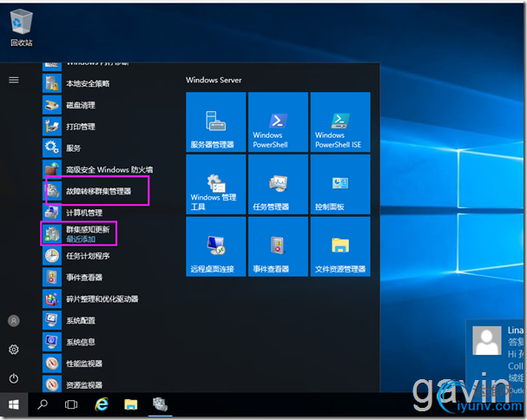The width and height of the screenshot is (527, 420).
Task: Open taskbar search magnifier
Action: [43, 404]
